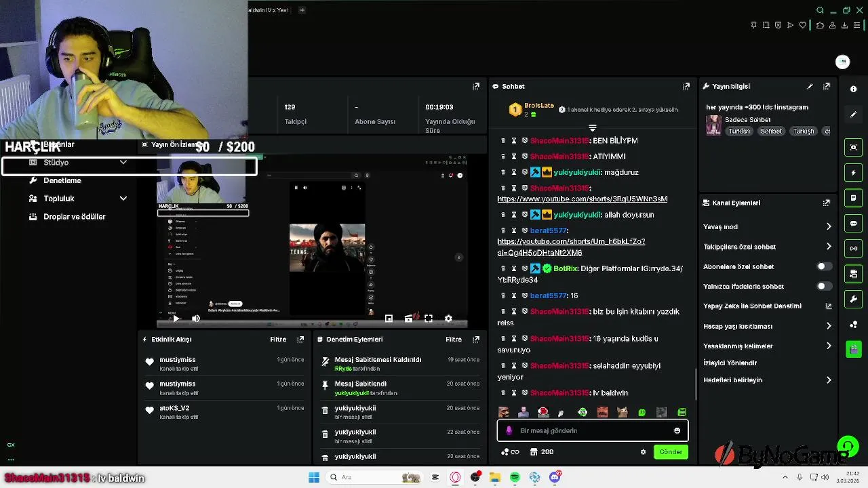Viewport: 868px width, 488px height.
Task: Select Mesaj Sabitlemesi Kaldırıldı entry
Action: 401,364
